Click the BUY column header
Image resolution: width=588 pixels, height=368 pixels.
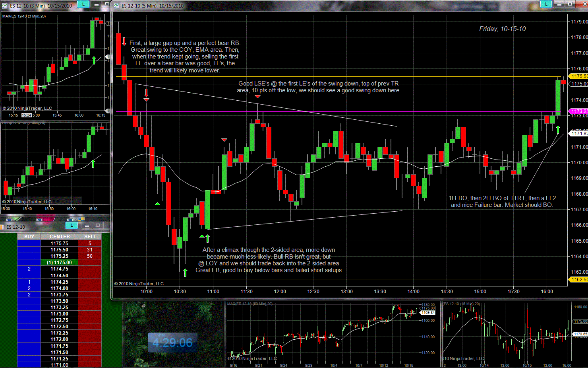[x=29, y=237]
